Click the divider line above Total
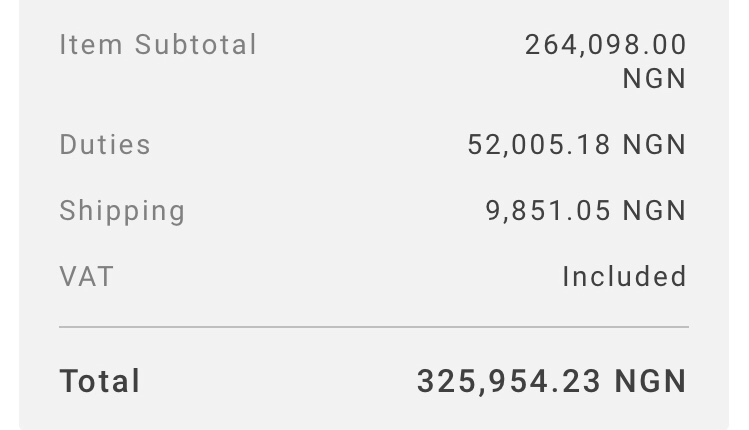The image size is (749, 430). tap(374, 327)
